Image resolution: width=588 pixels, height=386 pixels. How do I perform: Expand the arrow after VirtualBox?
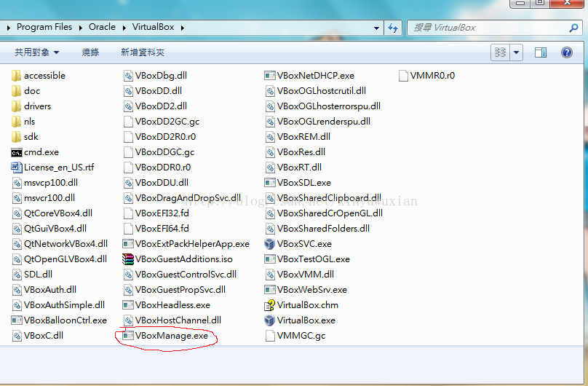(x=182, y=28)
